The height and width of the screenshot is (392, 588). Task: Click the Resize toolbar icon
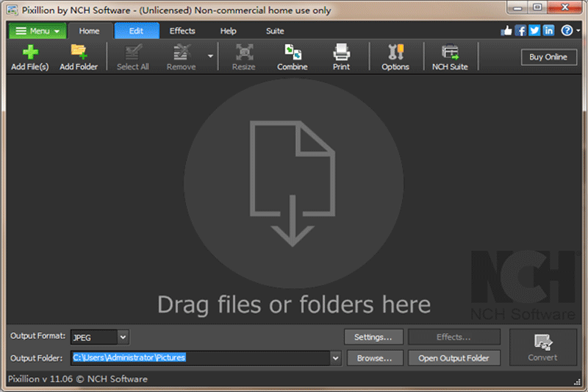(244, 52)
